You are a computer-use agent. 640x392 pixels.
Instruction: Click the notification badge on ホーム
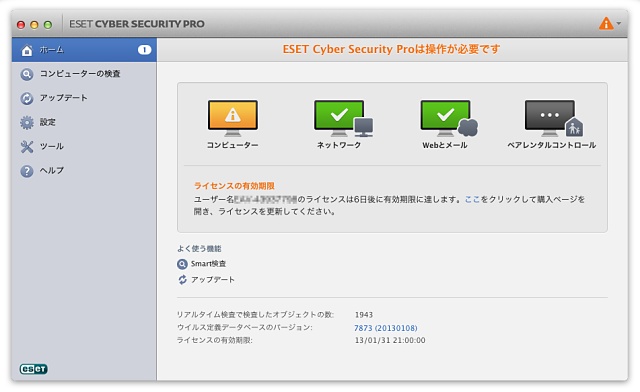[144, 50]
